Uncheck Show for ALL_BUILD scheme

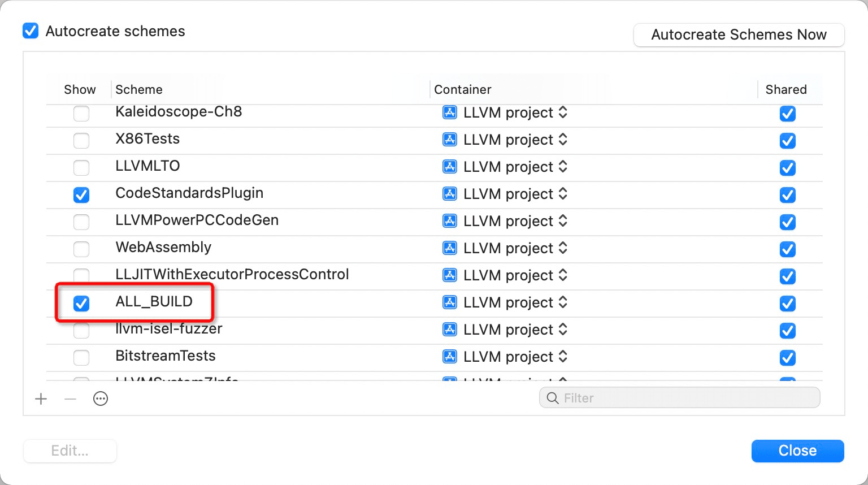coord(81,304)
